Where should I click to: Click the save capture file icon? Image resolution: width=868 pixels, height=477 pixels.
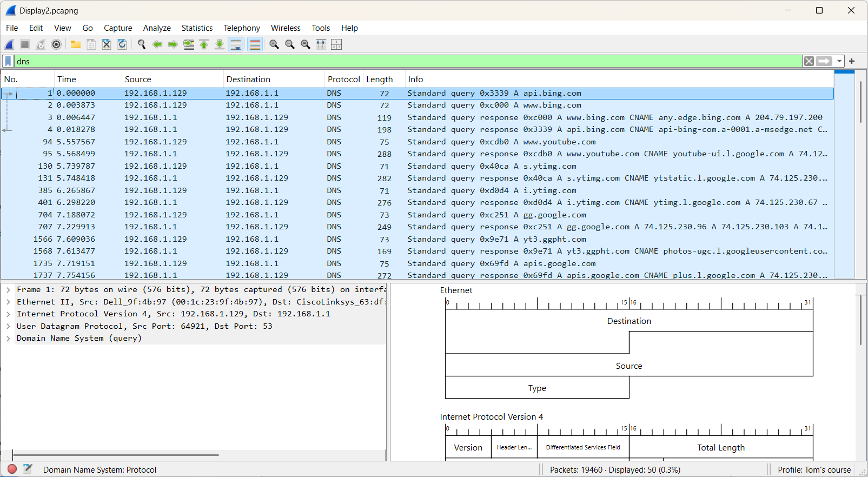(x=91, y=44)
